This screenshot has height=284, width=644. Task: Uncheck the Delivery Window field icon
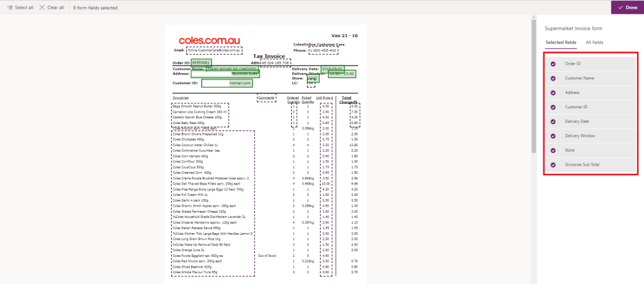pos(553,136)
